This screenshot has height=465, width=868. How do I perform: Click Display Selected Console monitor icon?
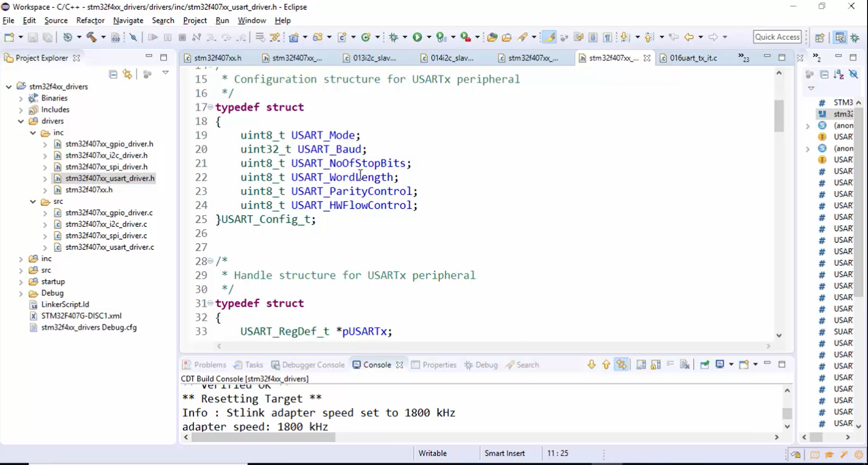[719, 364]
